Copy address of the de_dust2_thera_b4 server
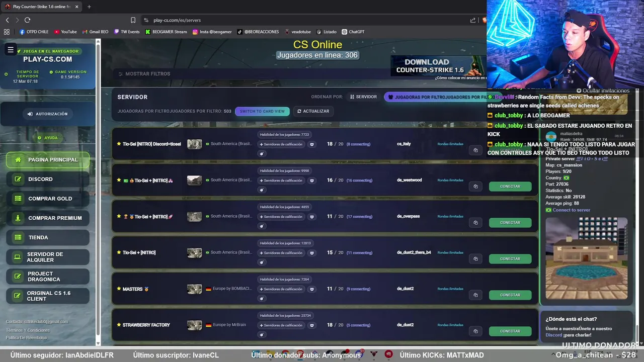The image size is (644, 362). (475, 258)
